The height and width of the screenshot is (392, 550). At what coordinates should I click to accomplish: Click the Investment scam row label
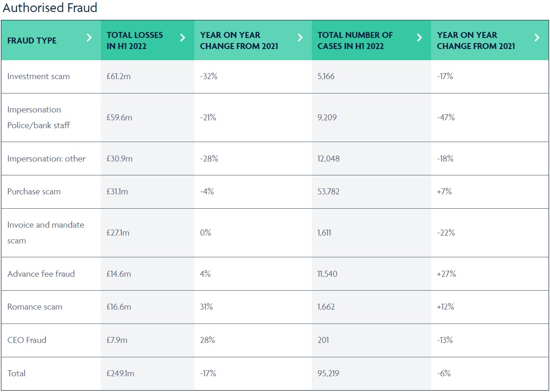click(x=38, y=76)
